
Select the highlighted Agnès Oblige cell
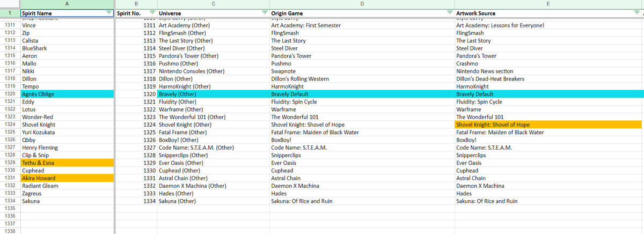point(67,94)
